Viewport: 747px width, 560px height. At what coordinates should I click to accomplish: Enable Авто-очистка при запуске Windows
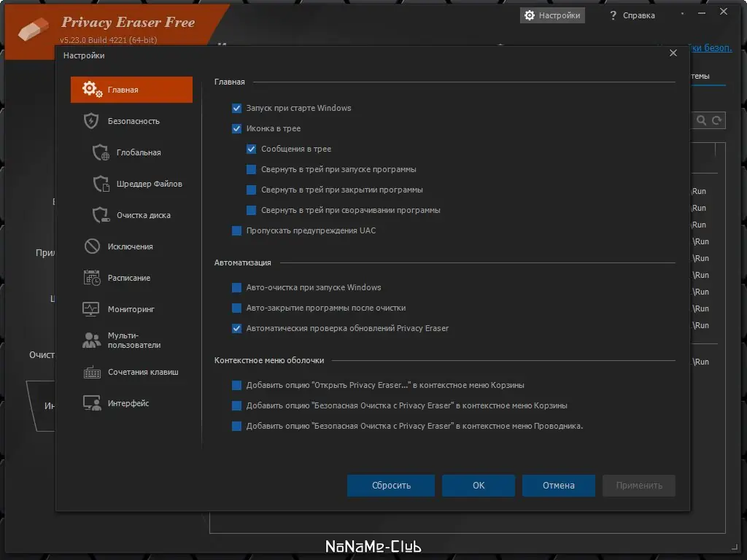237,287
